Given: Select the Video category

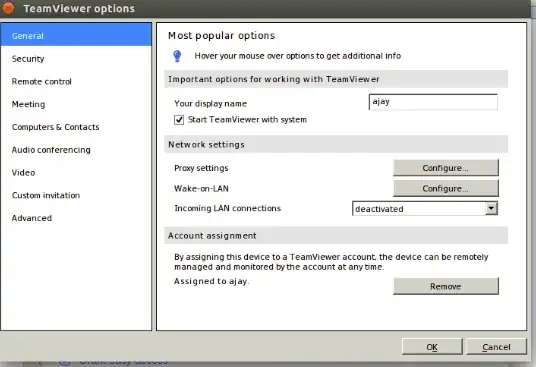Looking at the screenshot, I should [x=23, y=173].
